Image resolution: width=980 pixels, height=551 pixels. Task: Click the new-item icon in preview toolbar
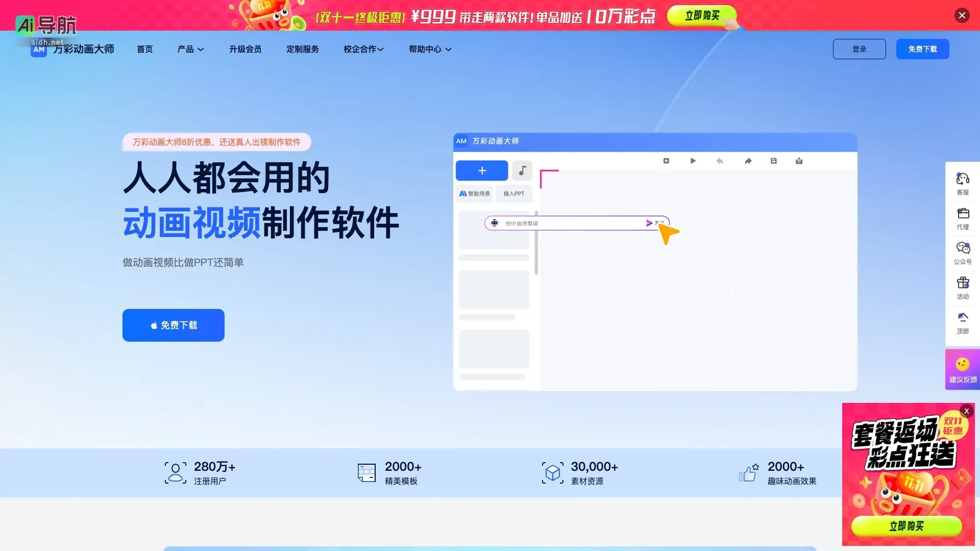[x=666, y=161]
